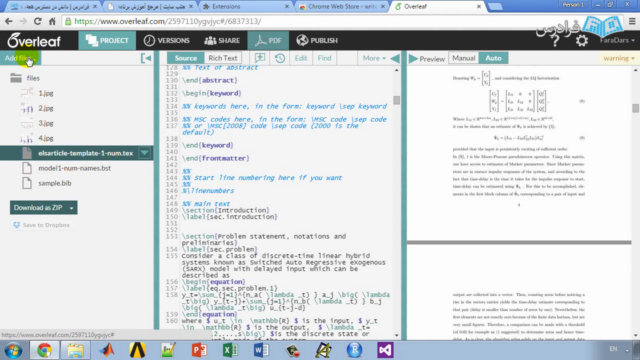Set preview compile to Manual
Screen dimensions: 640x360
point(464,58)
